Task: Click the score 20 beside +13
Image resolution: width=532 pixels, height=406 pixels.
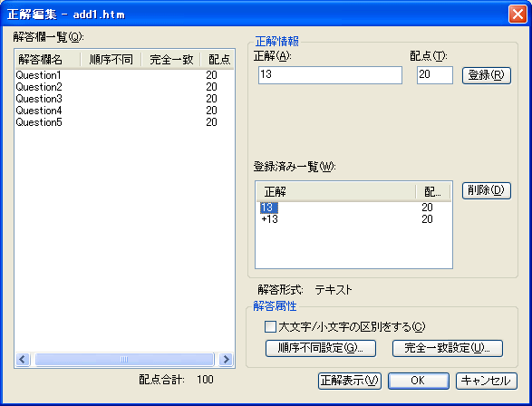Action: click(x=427, y=219)
